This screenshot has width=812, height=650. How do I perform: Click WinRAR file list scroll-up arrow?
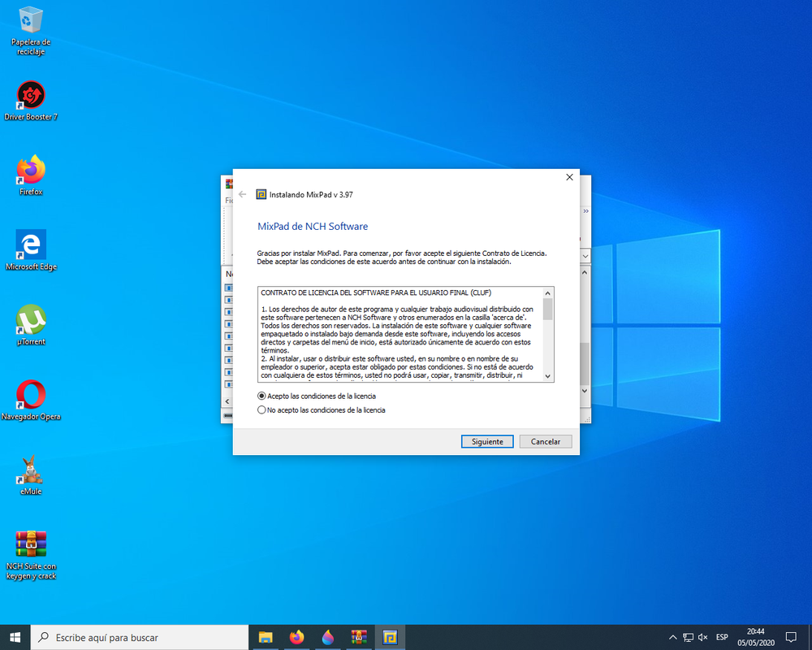[585, 273]
